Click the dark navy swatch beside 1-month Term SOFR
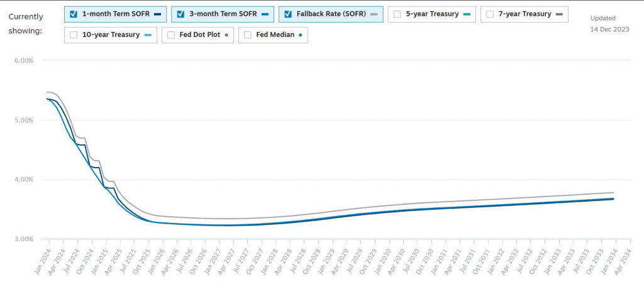 click(x=157, y=14)
